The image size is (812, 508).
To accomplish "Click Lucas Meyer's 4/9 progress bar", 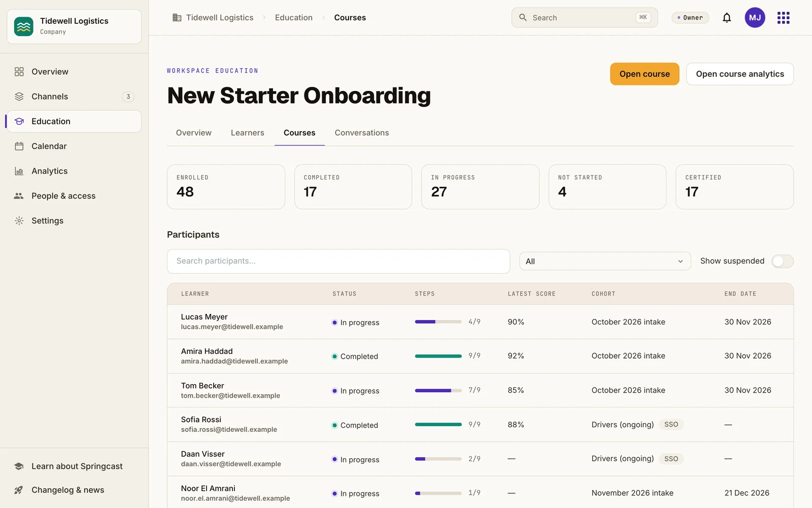I will coord(438,322).
